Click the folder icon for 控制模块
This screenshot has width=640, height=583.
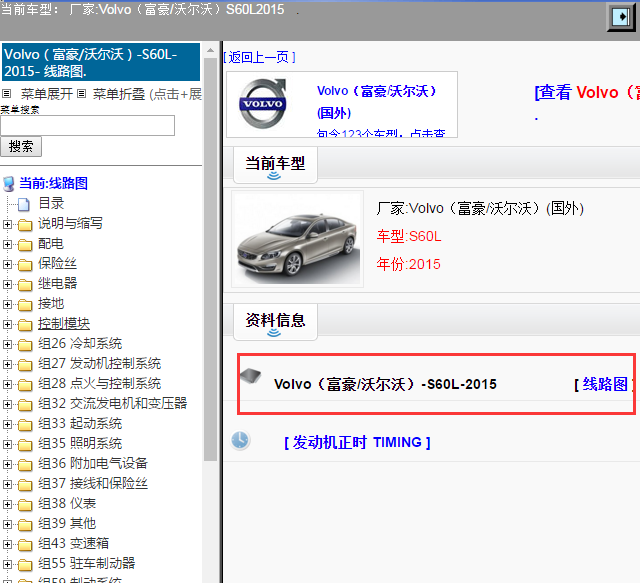point(25,325)
